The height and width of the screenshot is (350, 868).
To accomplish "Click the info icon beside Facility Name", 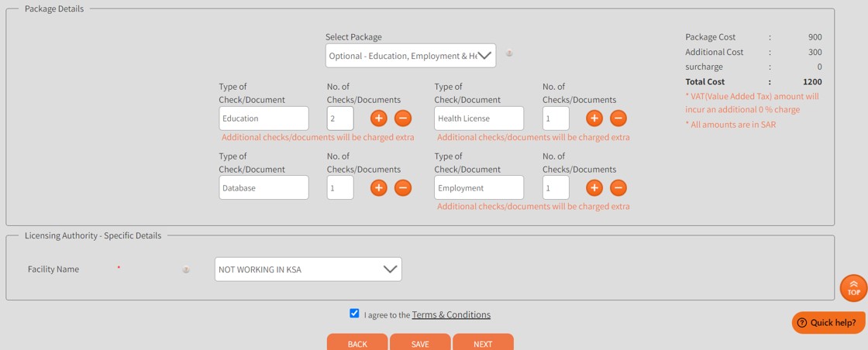I will tap(187, 269).
